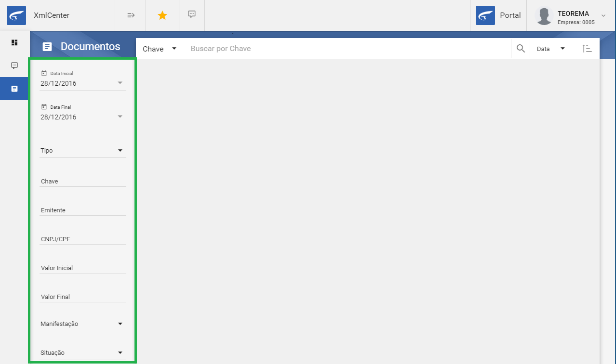Click the Data Inicial calendar icon
This screenshot has width=616, height=364.
click(44, 73)
